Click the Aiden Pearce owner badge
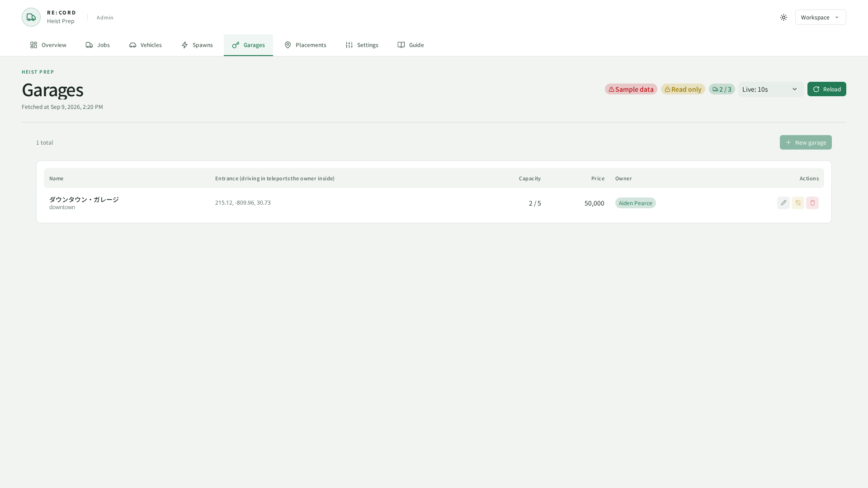The width and height of the screenshot is (868, 488). tap(635, 203)
